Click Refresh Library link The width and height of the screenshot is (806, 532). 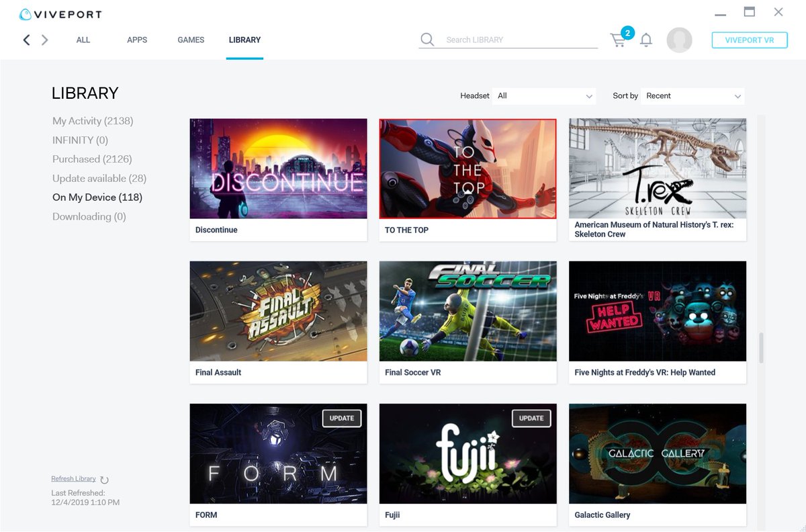[73, 479]
